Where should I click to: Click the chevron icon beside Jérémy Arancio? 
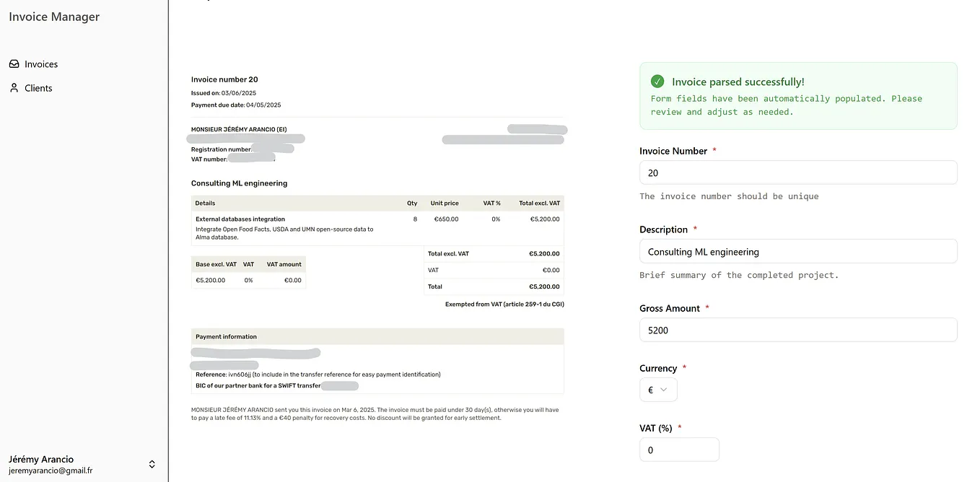pyautogui.click(x=152, y=464)
